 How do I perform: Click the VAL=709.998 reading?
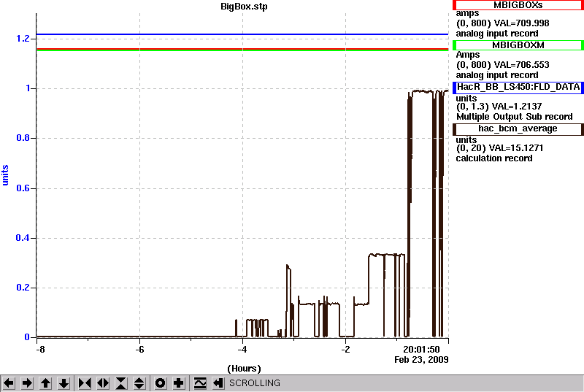click(521, 23)
